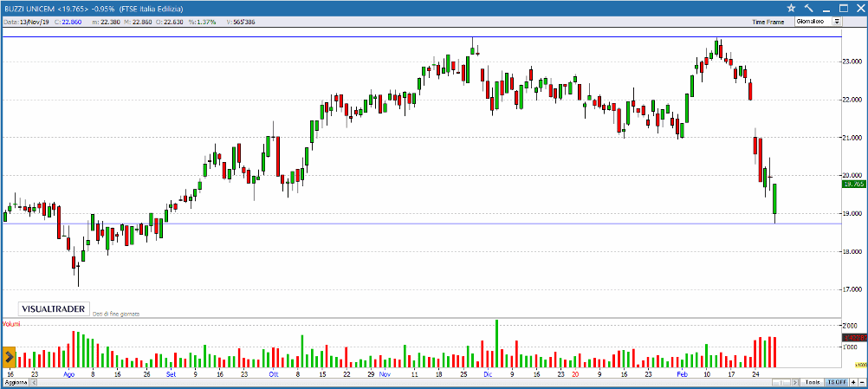
Task: Click the volume value label on right axis
Action: click(x=854, y=337)
